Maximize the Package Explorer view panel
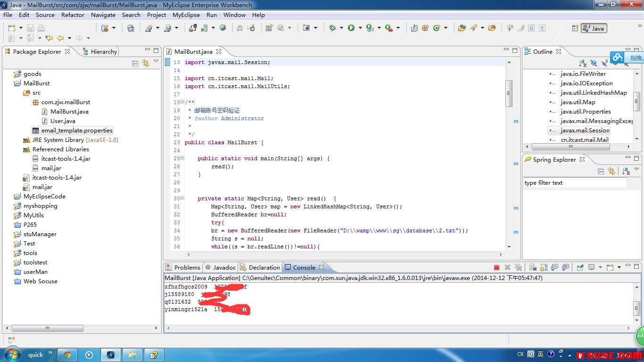 click(x=156, y=50)
